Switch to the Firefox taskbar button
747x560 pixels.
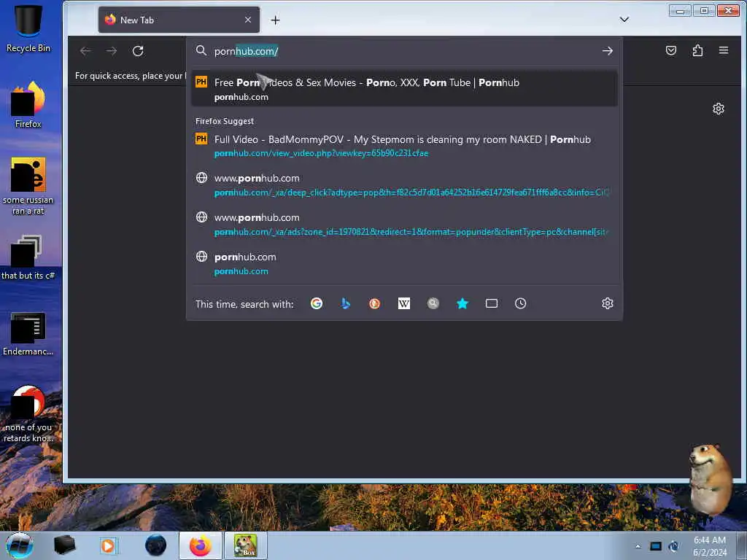pyautogui.click(x=201, y=545)
